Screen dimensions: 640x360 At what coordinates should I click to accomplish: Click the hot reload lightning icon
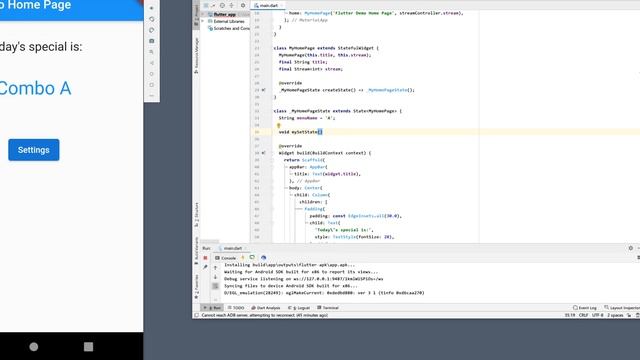pos(242,258)
